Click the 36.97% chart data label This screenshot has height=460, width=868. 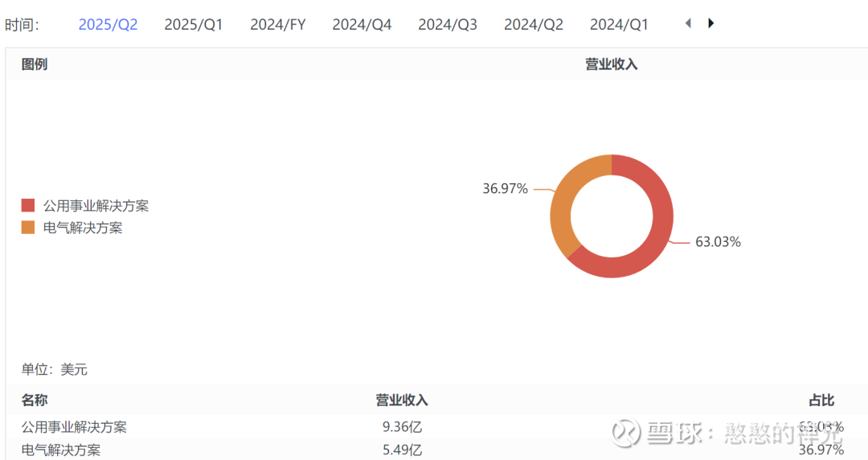505,189
